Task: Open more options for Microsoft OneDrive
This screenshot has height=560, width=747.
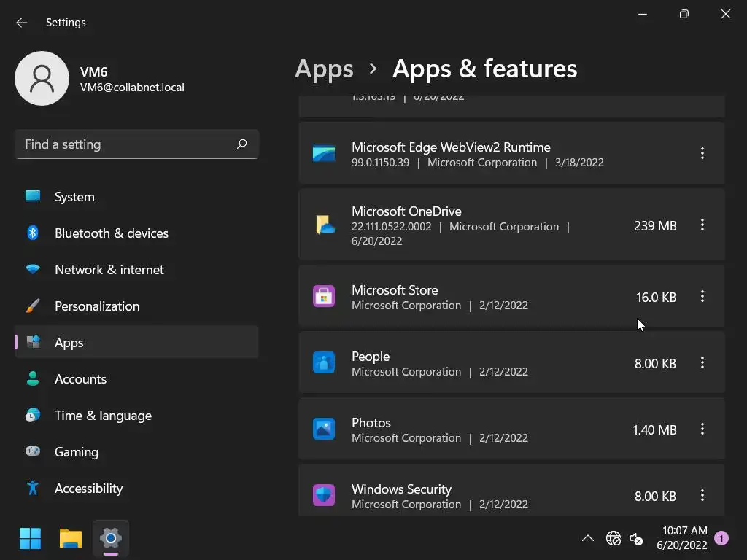Action: coord(703,225)
